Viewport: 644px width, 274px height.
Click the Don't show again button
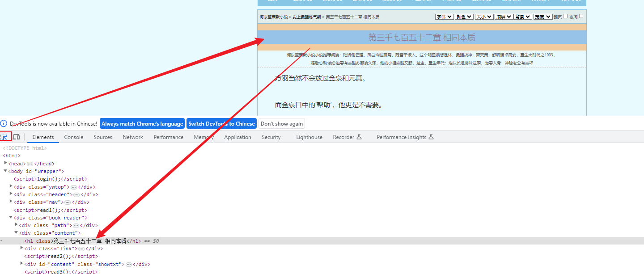(281, 123)
